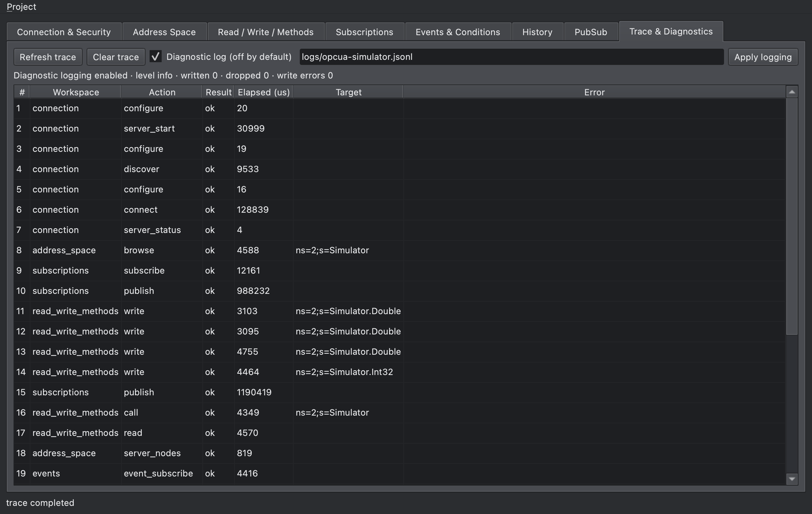
Task: Disable the Diagnostic log checkbox
Action: (156, 56)
